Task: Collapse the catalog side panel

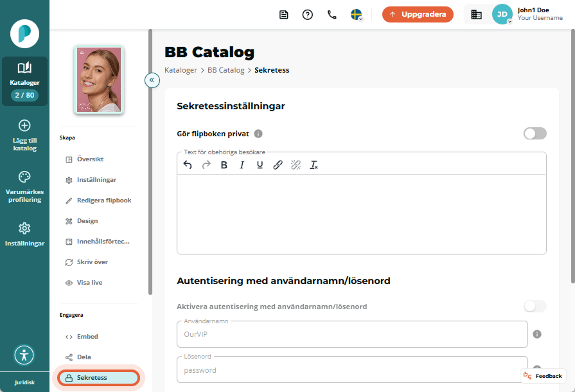Action: (152, 80)
